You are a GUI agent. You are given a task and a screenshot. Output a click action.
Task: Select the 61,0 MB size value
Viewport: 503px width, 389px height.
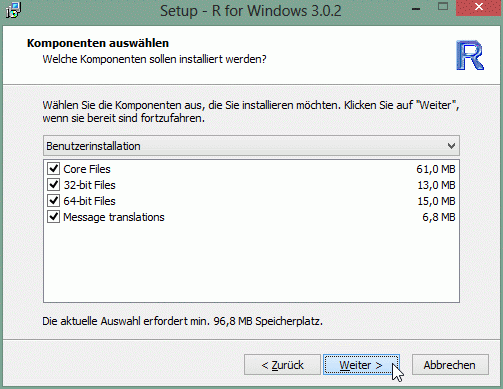[x=436, y=169]
